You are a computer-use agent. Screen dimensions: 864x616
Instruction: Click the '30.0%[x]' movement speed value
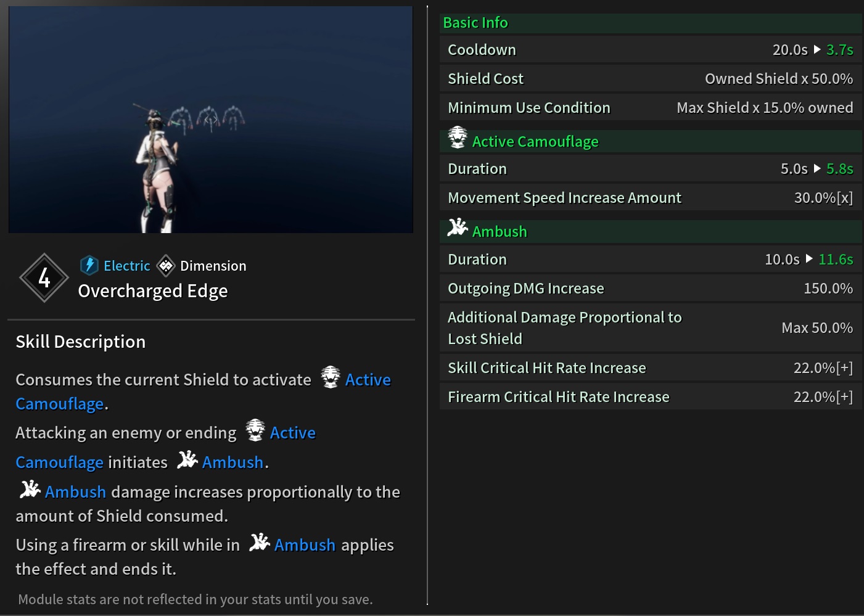823,198
